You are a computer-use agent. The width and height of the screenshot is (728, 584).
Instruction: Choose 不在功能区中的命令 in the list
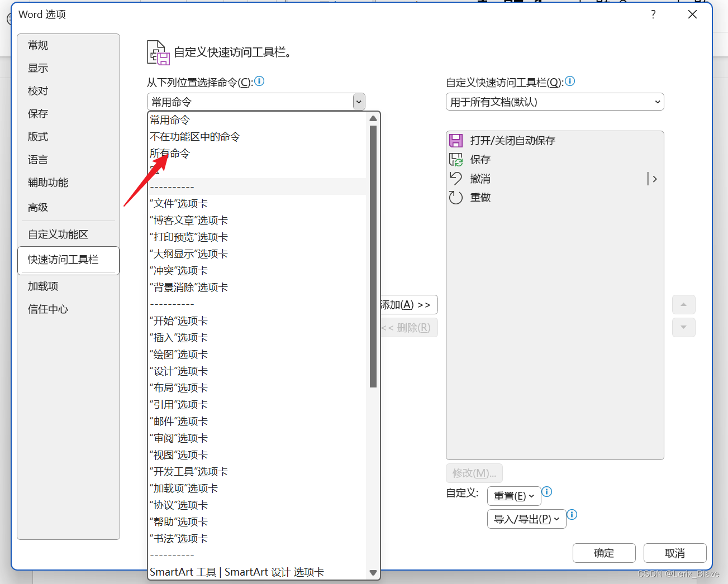point(258,137)
